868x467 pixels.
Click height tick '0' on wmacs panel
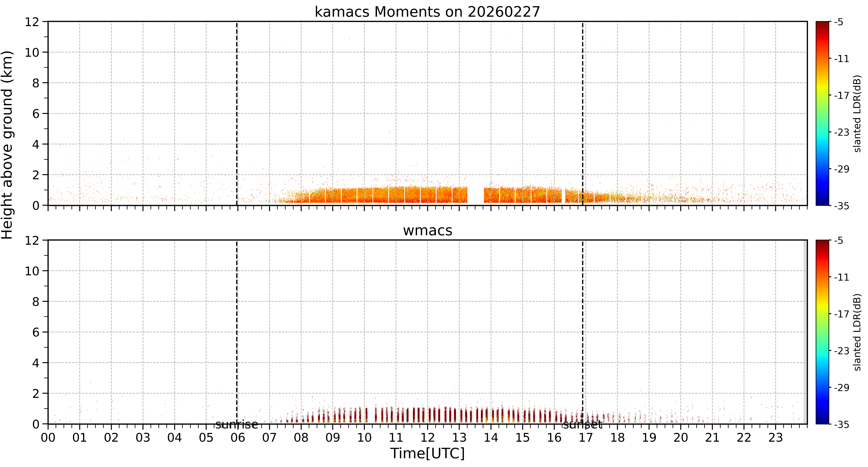(36, 424)
